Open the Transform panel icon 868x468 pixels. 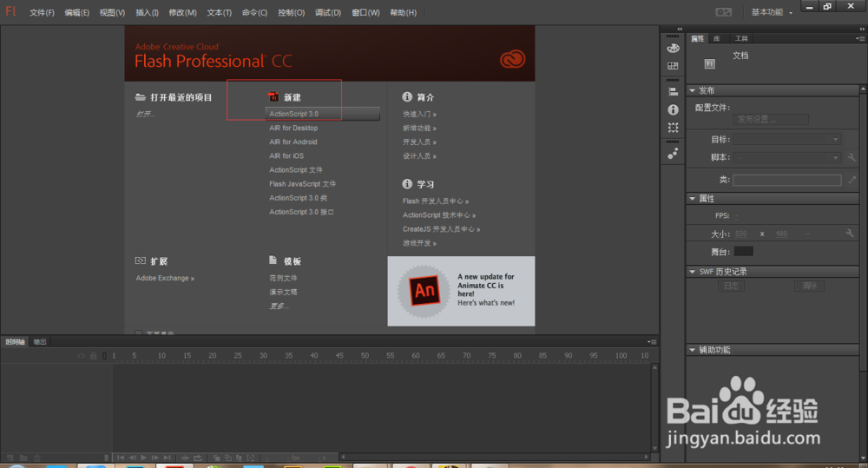(673, 128)
